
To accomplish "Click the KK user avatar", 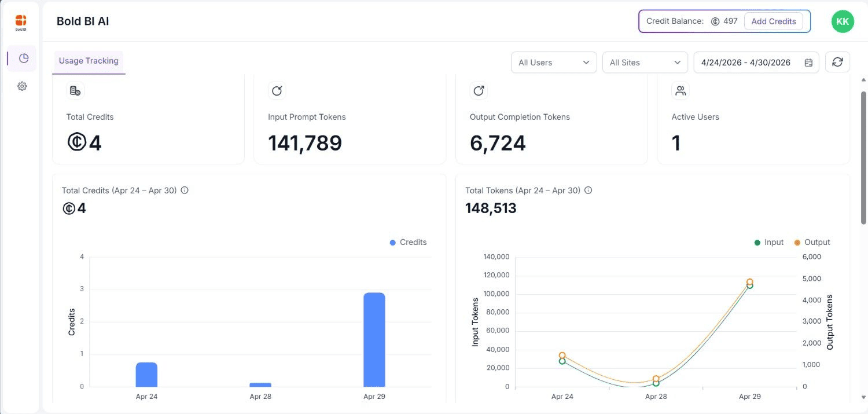I will pos(843,21).
